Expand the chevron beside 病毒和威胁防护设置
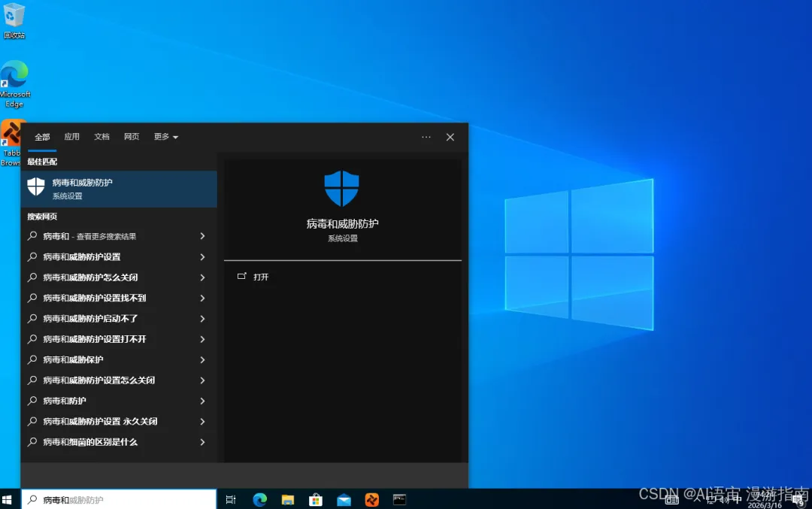812x509 pixels. tap(202, 257)
